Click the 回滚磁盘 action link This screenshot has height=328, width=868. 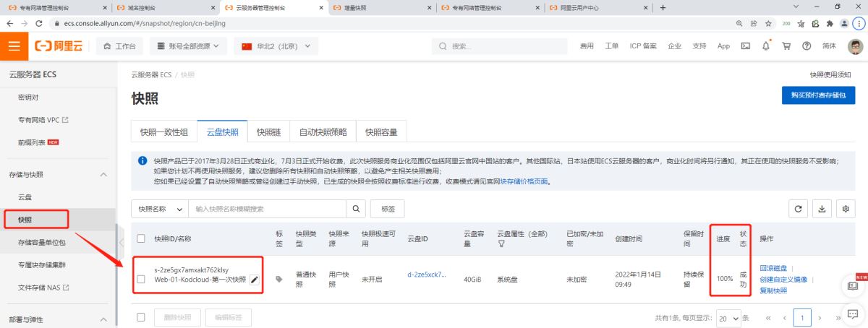773,268
